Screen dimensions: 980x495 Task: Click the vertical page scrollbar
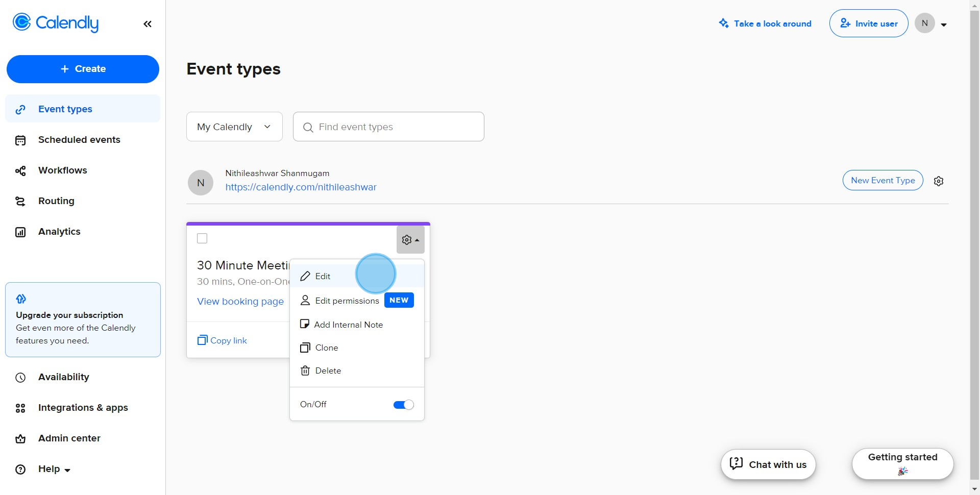975,245
